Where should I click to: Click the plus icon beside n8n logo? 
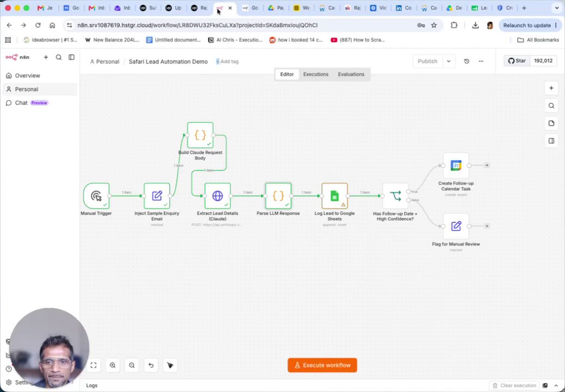(46, 57)
